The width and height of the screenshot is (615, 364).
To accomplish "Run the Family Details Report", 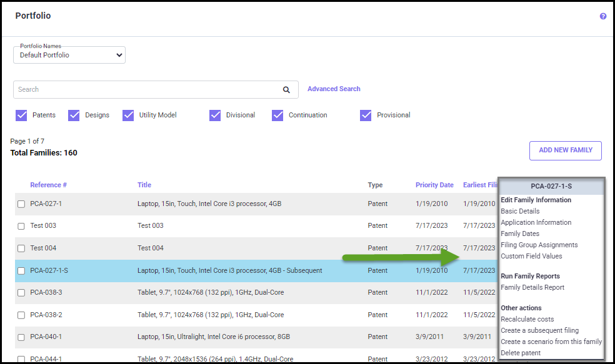I will coord(532,287).
